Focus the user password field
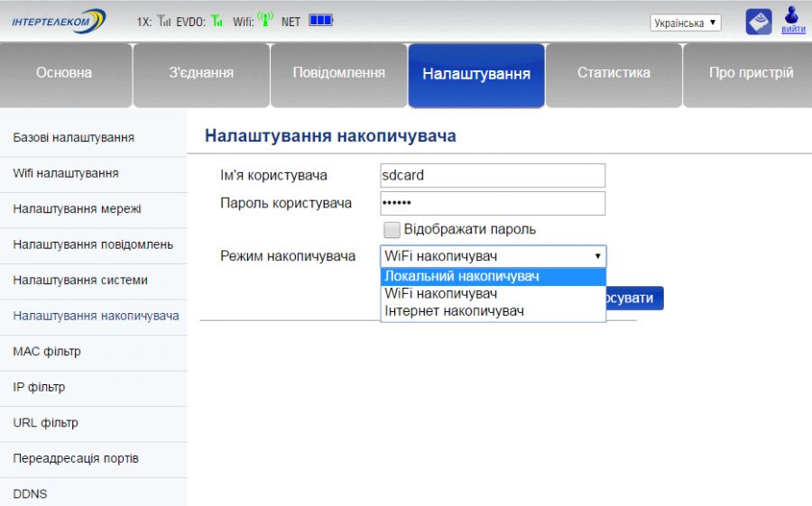Image resolution: width=812 pixels, height=506 pixels. point(493,203)
